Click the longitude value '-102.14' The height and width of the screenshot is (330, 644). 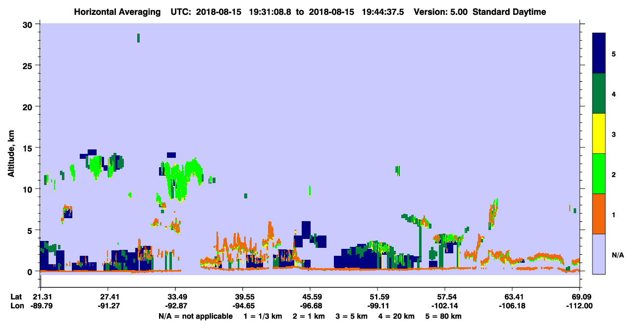pyautogui.click(x=445, y=306)
